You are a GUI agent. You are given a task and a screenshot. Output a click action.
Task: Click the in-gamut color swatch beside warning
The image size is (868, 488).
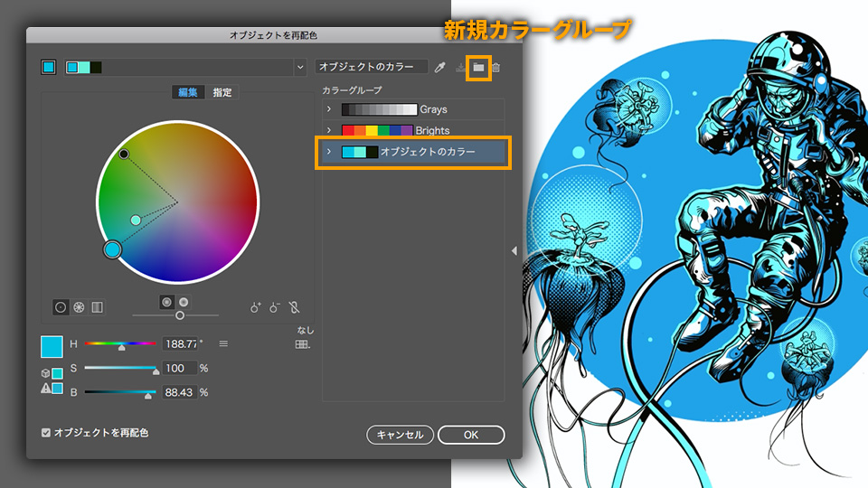coord(58,389)
